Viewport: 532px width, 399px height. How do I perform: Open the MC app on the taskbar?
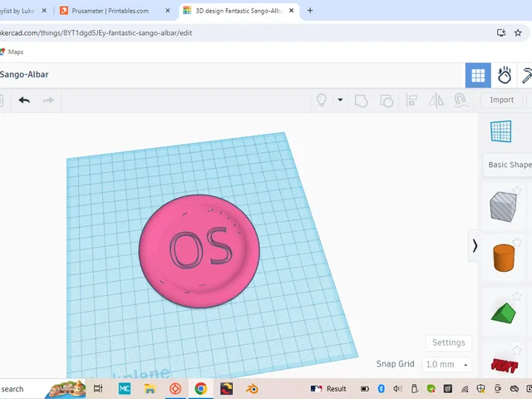tap(124, 388)
